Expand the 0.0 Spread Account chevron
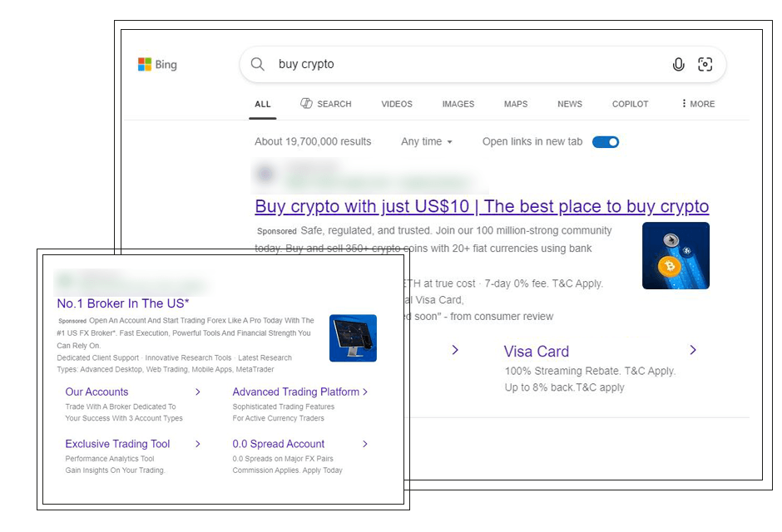Image resolution: width=782 pixels, height=532 pixels. pyautogui.click(x=364, y=444)
